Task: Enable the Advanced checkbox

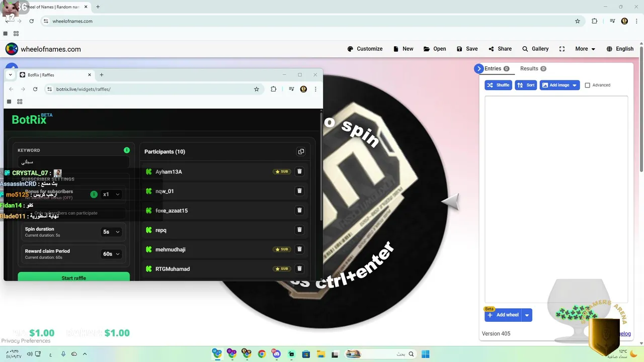Action: pos(587,85)
